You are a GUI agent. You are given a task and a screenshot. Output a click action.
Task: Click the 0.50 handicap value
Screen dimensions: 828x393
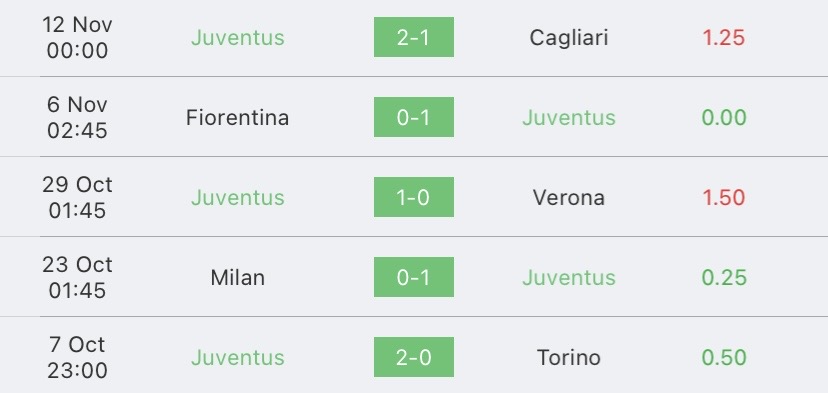(x=723, y=358)
